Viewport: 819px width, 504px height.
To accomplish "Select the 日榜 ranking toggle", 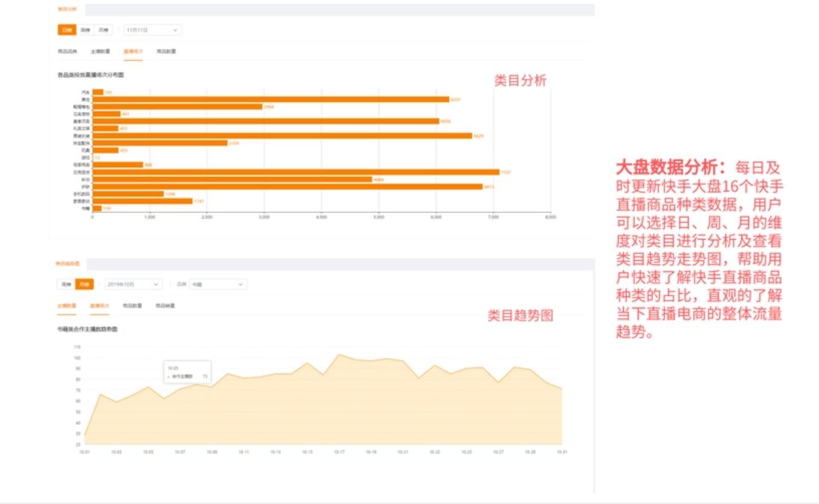I will pos(67,29).
